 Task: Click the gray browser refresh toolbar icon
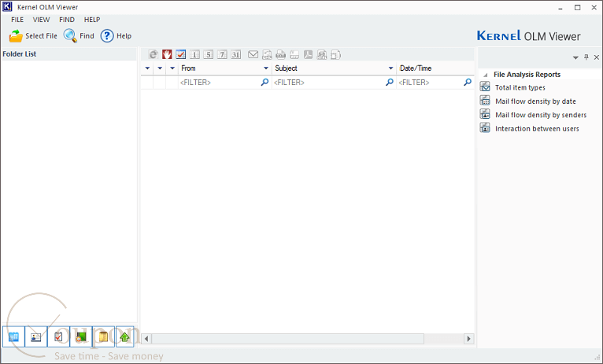coord(153,54)
